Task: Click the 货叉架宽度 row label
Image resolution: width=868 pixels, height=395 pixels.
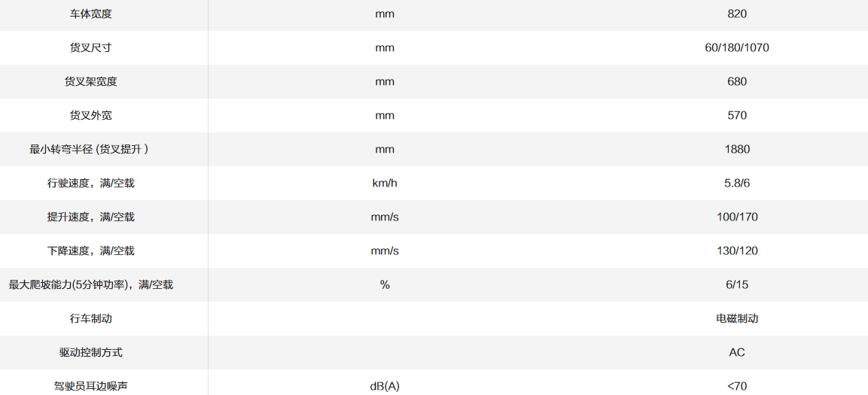Action: click(x=90, y=81)
